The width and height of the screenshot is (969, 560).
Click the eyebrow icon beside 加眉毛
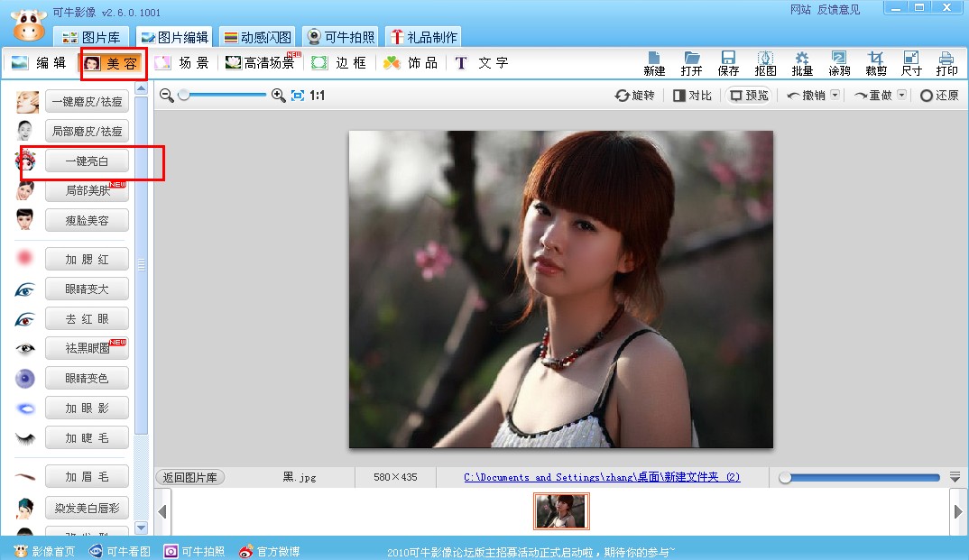[24, 476]
